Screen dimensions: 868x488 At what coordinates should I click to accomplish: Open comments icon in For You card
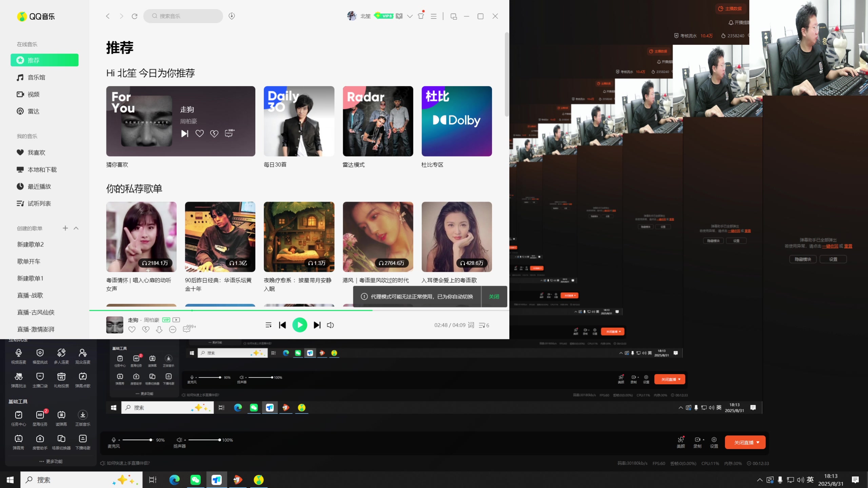pyautogui.click(x=230, y=133)
